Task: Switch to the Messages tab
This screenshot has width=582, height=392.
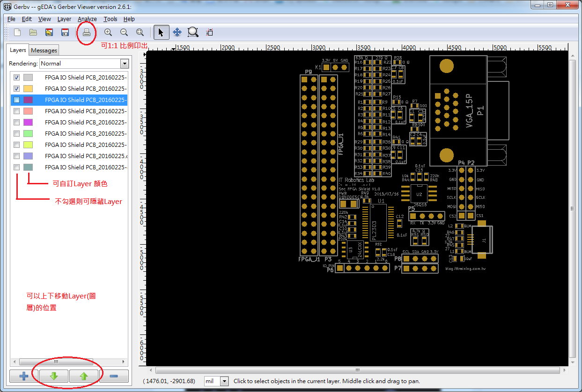Action: point(43,50)
